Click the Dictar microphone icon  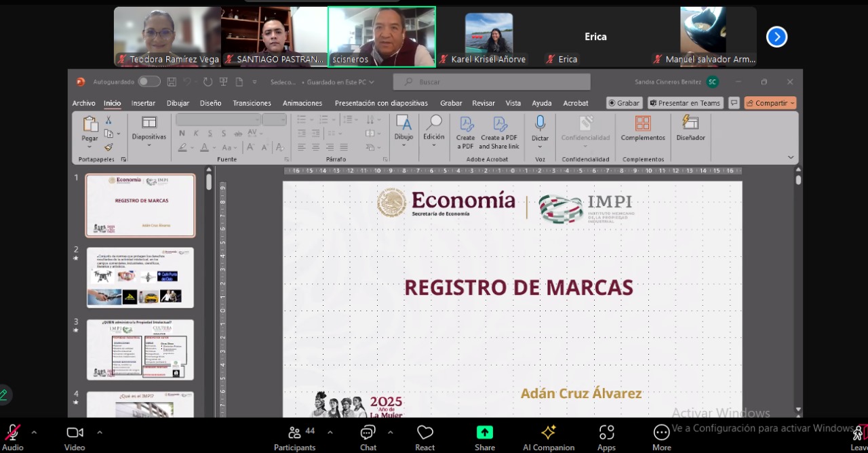(x=540, y=123)
